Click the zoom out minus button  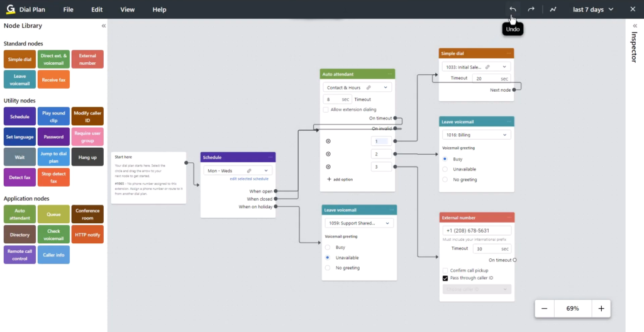[x=544, y=308]
